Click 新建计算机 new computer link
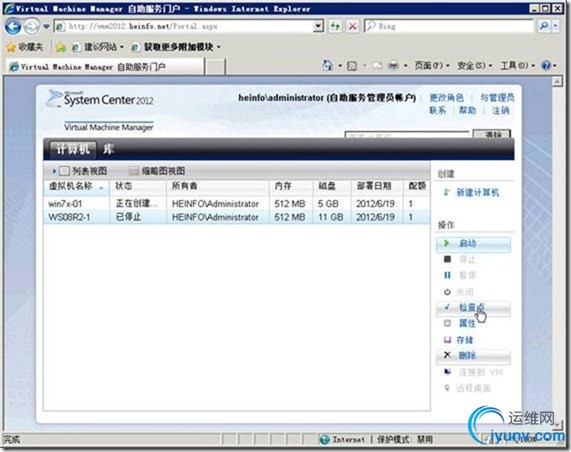 (x=477, y=192)
